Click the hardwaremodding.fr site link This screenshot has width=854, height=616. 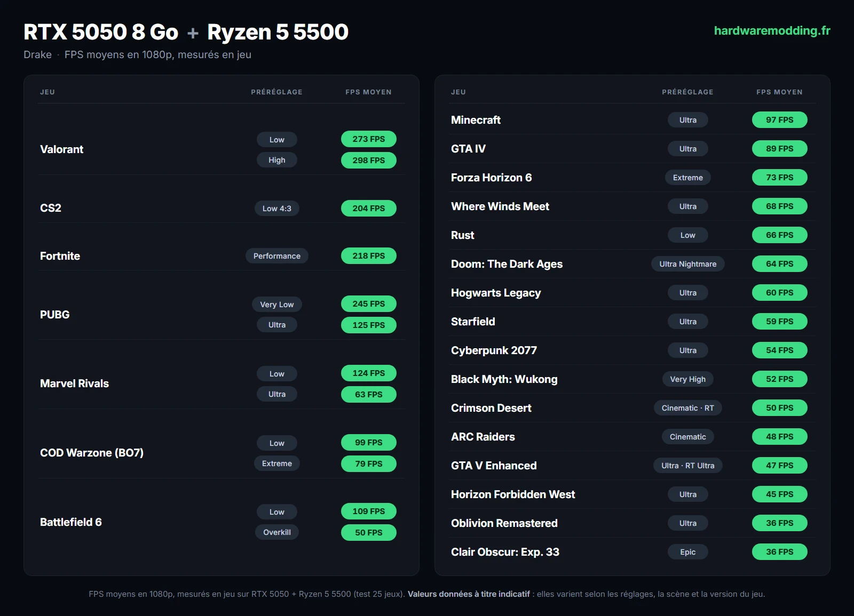pyautogui.click(x=772, y=31)
